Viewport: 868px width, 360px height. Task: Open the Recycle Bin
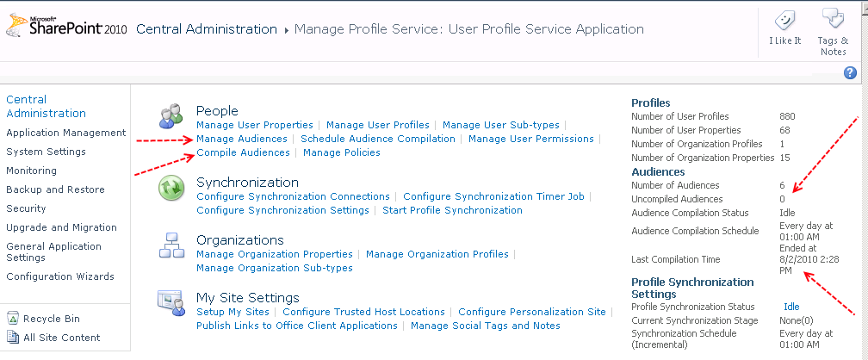pyautogui.click(x=53, y=319)
